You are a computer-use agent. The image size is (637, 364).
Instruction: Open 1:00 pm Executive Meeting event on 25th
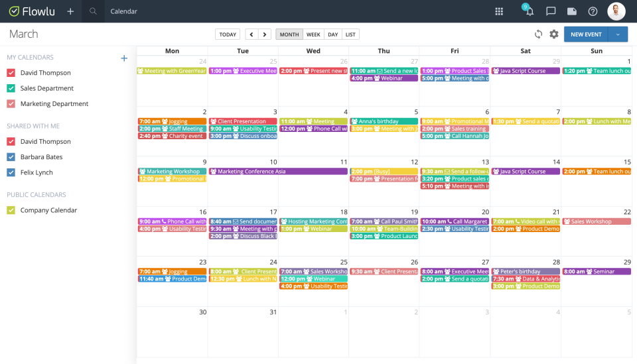click(x=243, y=70)
